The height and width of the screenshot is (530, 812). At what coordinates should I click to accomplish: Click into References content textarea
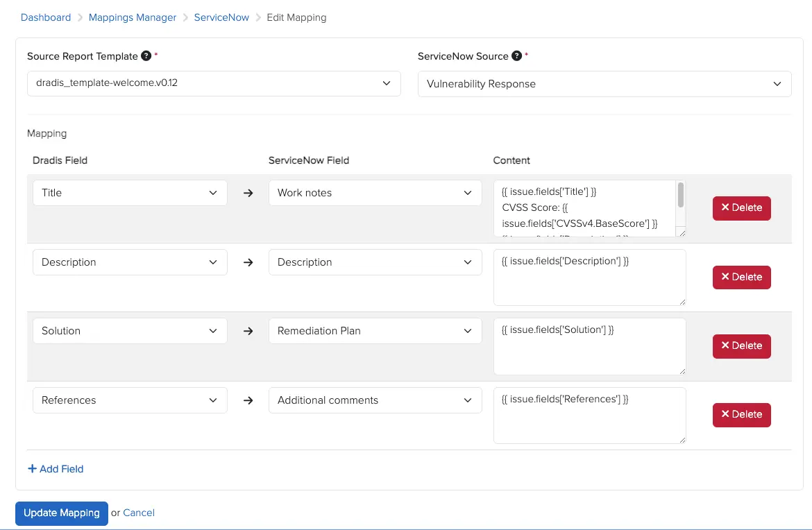[x=590, y=416]
